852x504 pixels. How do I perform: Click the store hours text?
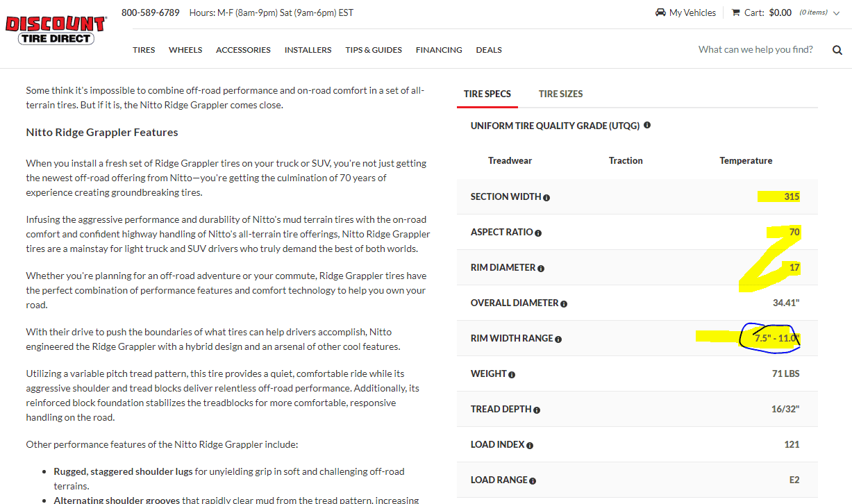(272, 12)
